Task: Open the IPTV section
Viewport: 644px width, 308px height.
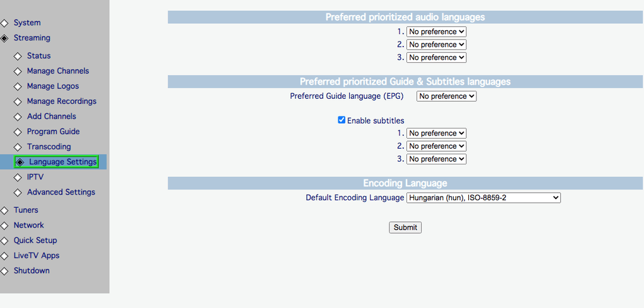Action: click(35, 177)
